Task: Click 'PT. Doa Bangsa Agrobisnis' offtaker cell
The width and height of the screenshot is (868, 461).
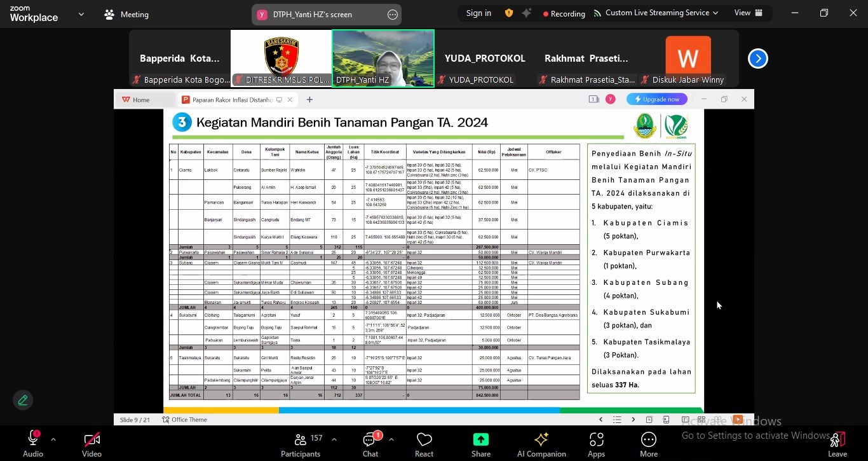Action: 553,315
